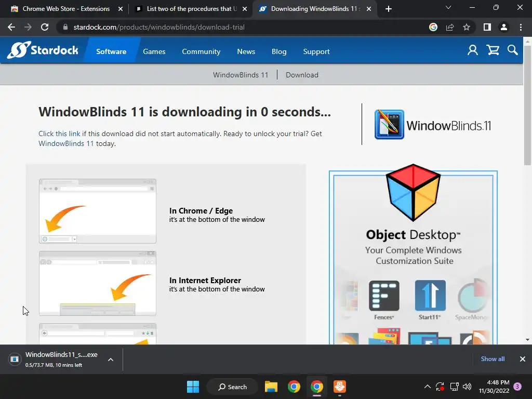
Task: Click the Internet Explorer instruction thumbnail
Action: click(x=98, y=283)
